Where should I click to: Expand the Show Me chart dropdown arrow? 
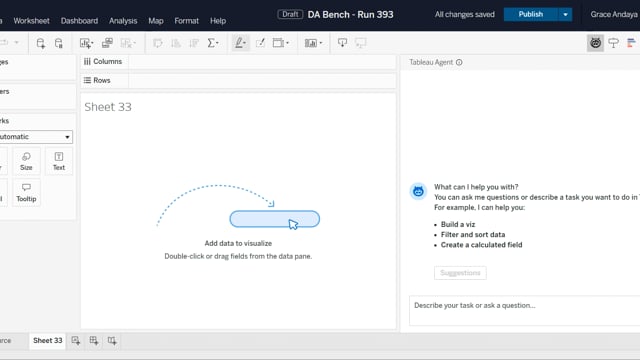pos(321,43)
